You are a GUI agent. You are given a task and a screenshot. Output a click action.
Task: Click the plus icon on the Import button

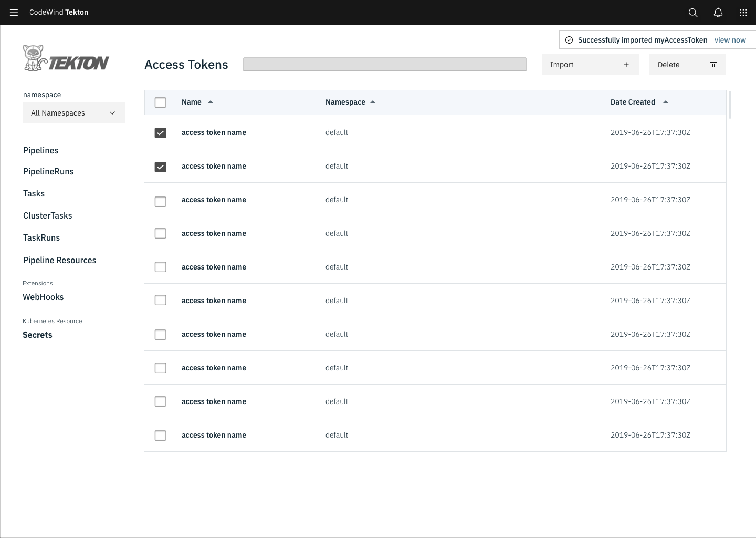click(626, 65)
